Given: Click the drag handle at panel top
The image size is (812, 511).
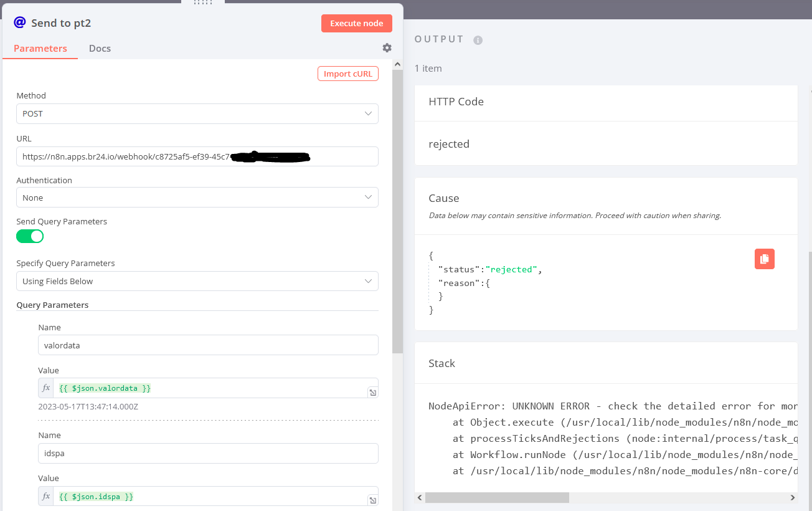Looking at the screenshot, I should pos(203,2).
